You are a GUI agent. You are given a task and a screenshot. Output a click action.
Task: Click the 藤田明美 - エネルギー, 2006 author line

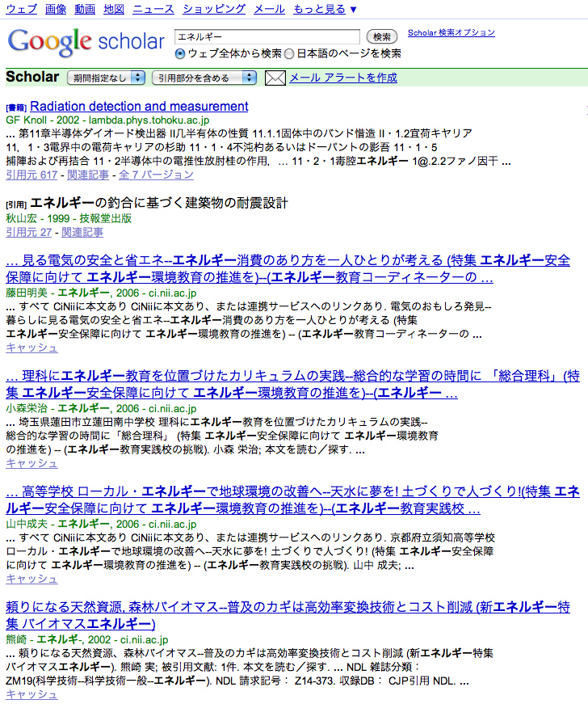point(101,293)
